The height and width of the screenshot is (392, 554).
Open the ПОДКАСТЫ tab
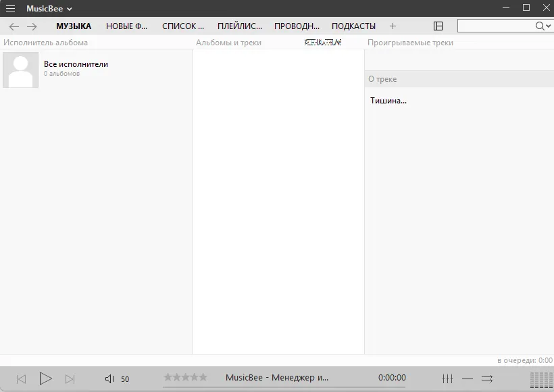pos(353,26)
